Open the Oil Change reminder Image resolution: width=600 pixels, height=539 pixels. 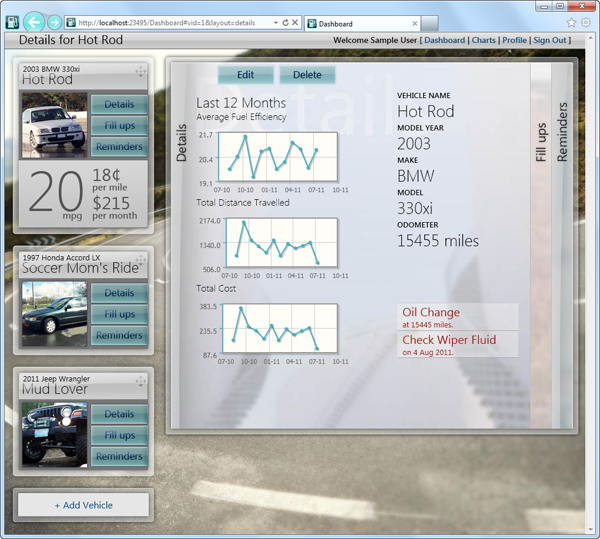[458, 317]
